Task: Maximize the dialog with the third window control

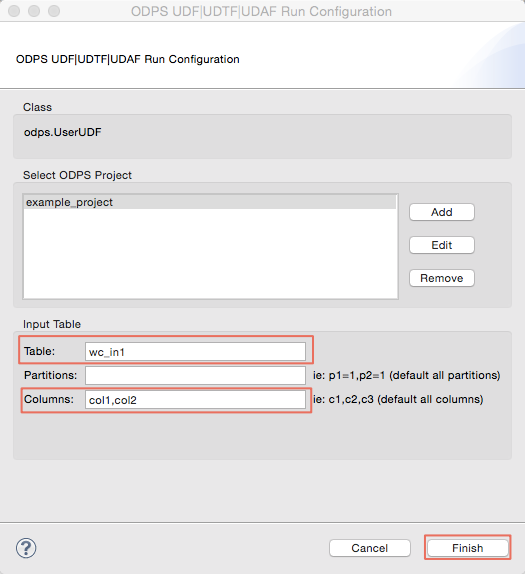Action: click(x=54, y=11)
